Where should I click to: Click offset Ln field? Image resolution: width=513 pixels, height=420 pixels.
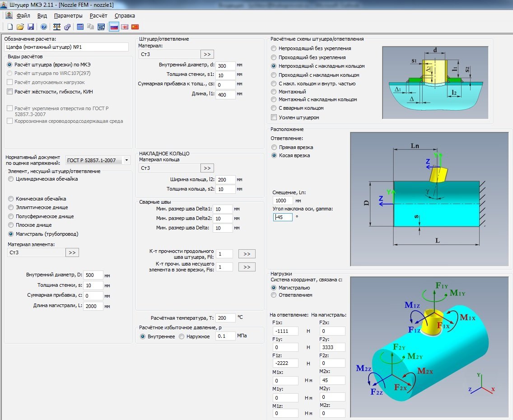click(283, 201)
